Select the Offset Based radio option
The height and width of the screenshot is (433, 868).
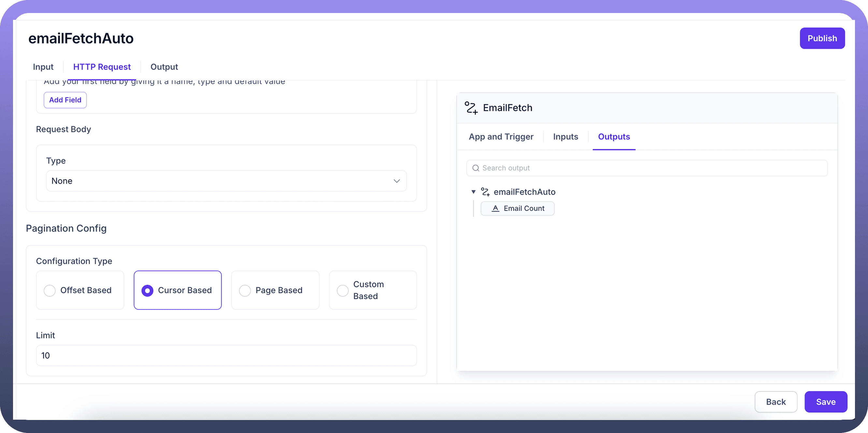coord(50,290)
